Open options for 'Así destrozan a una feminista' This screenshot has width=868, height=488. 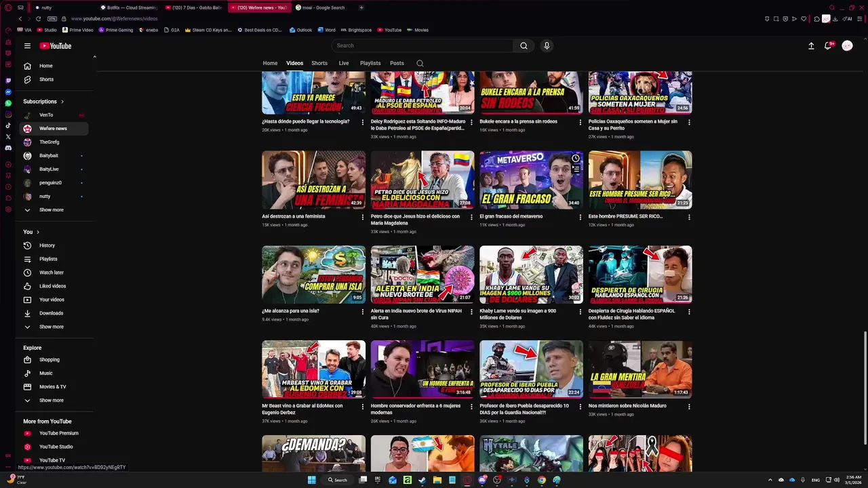click(x=362, y=218)
